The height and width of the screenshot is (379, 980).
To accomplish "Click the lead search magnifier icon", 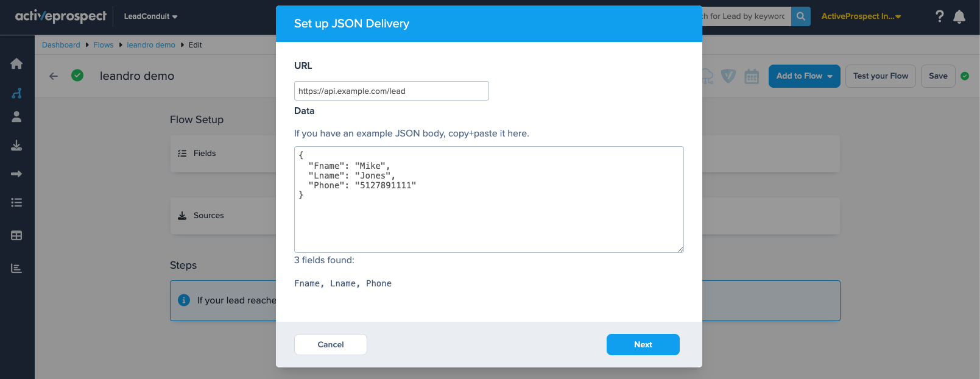I will pos(800,16).
